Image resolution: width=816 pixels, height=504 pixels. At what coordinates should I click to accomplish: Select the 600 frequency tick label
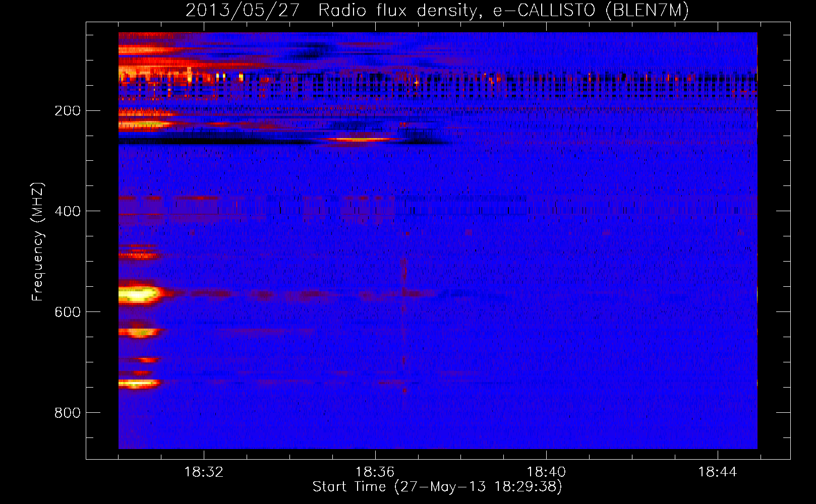pos(68,312)
